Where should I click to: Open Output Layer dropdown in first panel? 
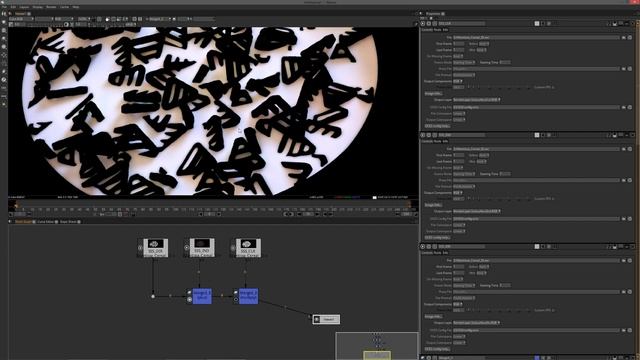coord(477,100)
